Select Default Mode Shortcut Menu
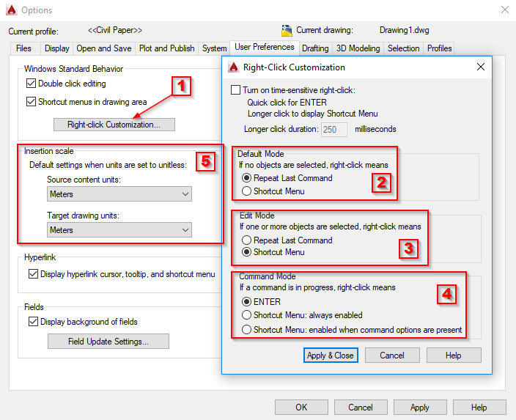 point(246,191)
